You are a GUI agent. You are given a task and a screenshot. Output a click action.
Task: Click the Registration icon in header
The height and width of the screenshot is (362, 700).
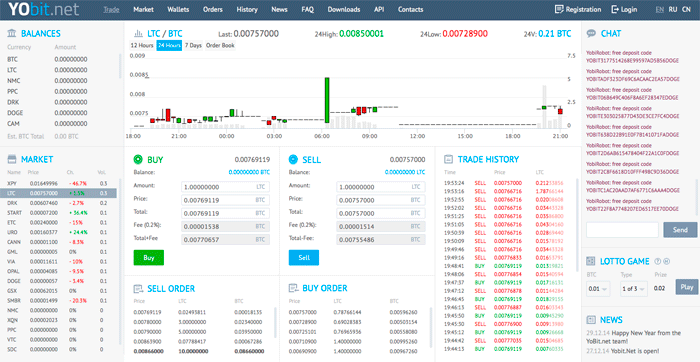(x=558, y=9)
